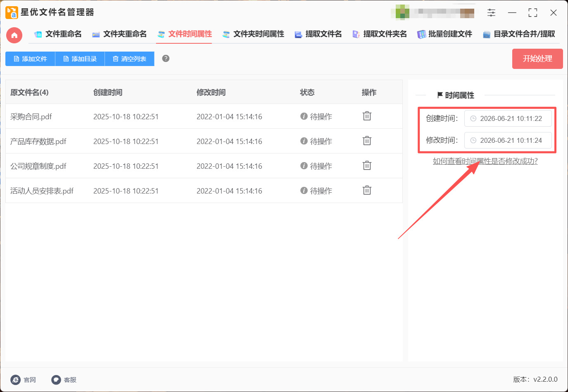The height and width of the screenshot is (392, 568).
Task: Open the 客服 customer service link
Action: point(64,380)
